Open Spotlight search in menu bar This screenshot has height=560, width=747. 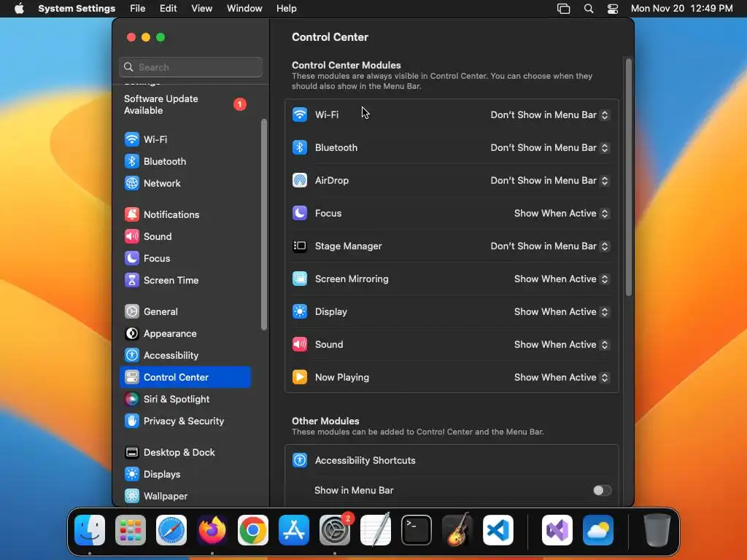(589, 9)
